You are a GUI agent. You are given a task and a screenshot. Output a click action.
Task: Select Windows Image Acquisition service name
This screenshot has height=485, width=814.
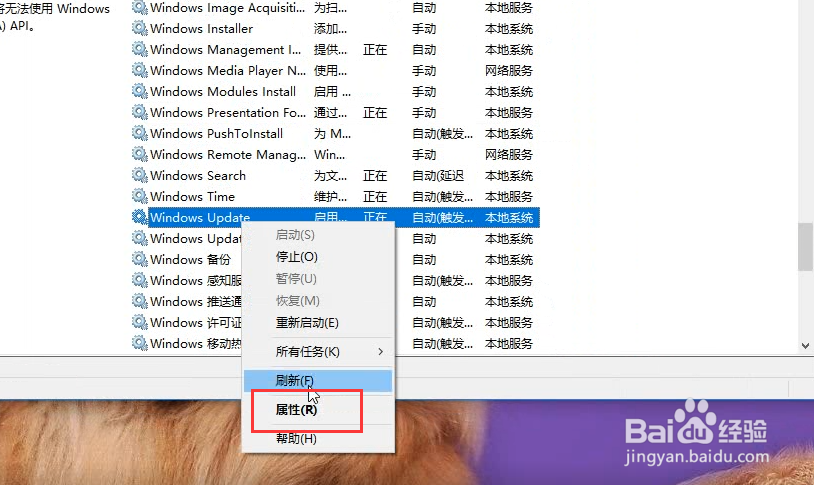pyautogui.click(x=227, y=8)
